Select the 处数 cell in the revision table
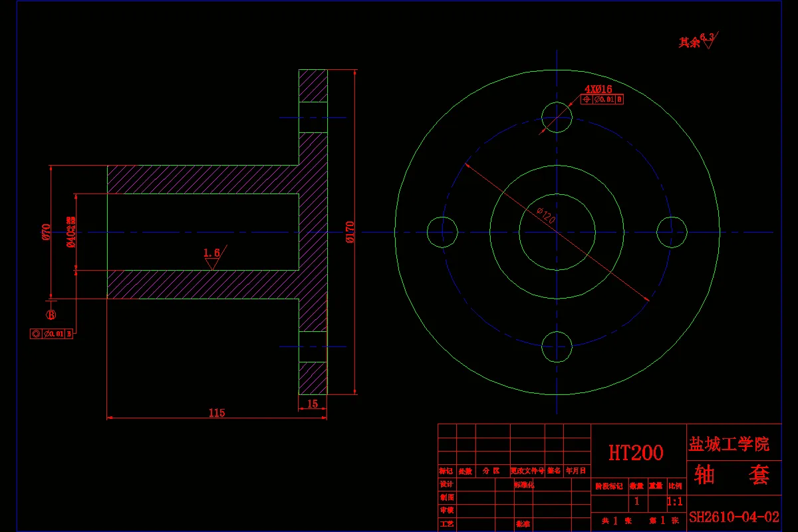This screenshot has width=798, height=532. coord(465,471)
